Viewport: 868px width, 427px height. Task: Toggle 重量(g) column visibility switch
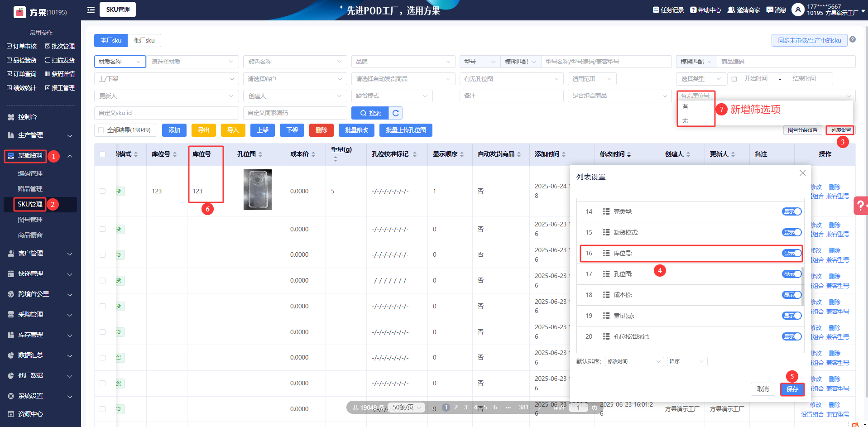pos(791,316)
